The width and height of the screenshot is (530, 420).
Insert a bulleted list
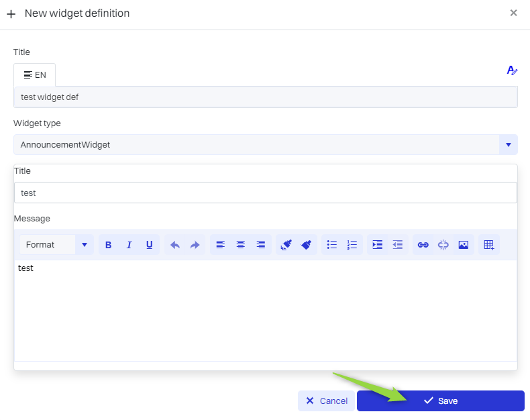tap(332, 245)
